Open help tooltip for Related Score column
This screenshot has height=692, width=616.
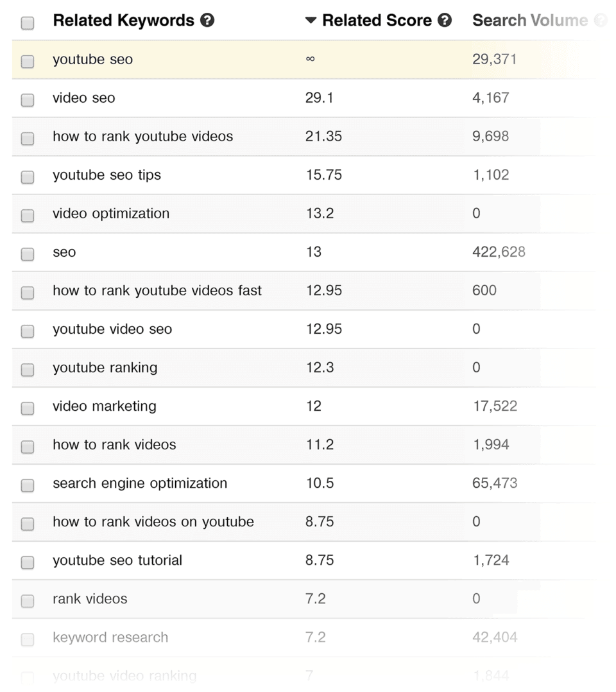click(x=445, y=20)
